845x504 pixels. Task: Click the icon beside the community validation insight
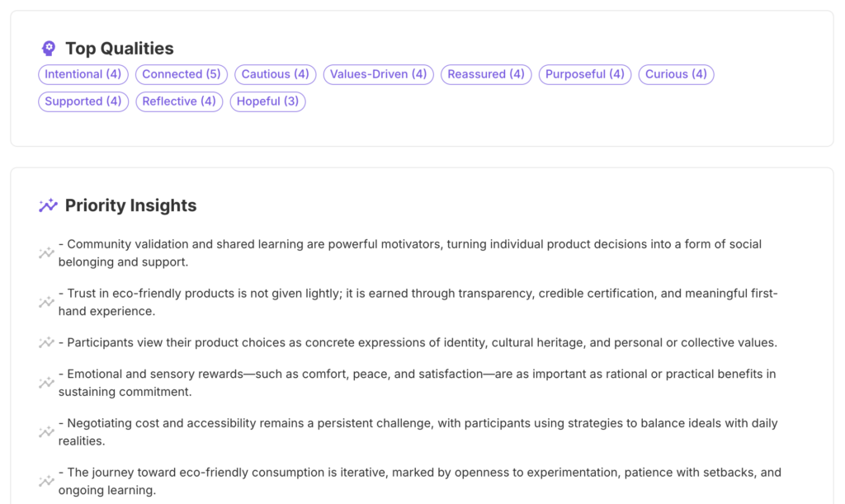[x=46, y=253]
